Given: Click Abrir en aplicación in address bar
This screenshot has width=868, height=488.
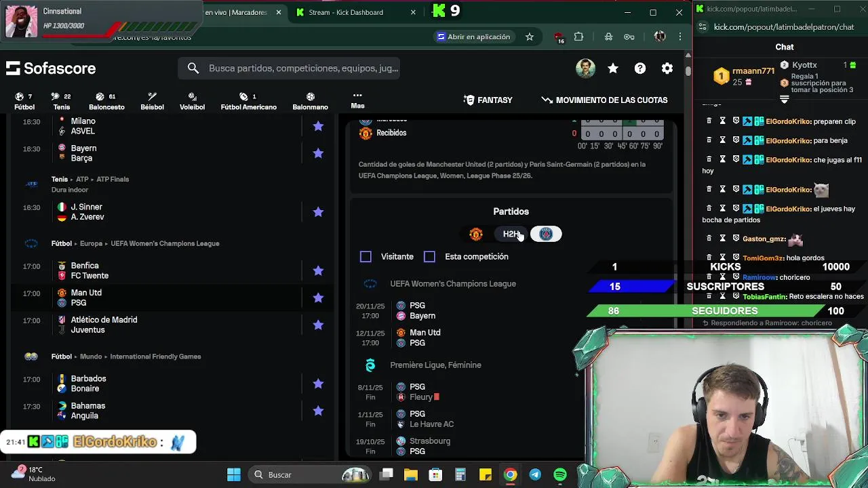Looking at the screenshot, I should pos(473,37).
